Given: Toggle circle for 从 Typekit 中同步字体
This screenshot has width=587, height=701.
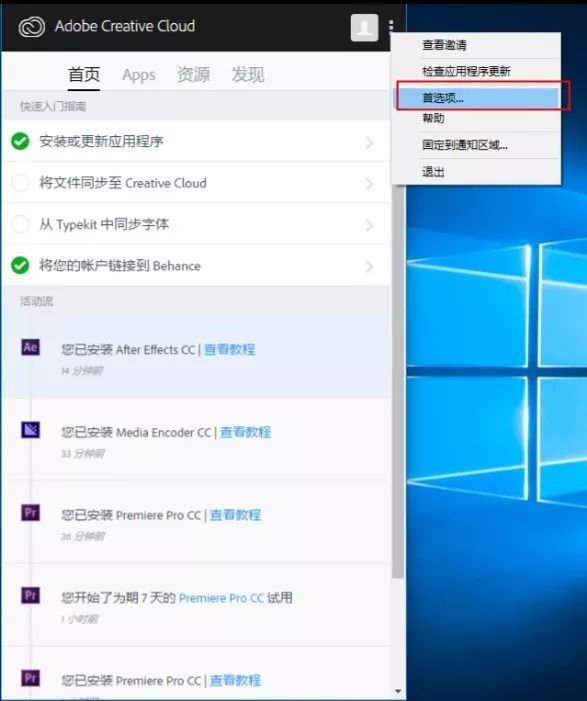Looking at the screenshot, I should point(20,224).
